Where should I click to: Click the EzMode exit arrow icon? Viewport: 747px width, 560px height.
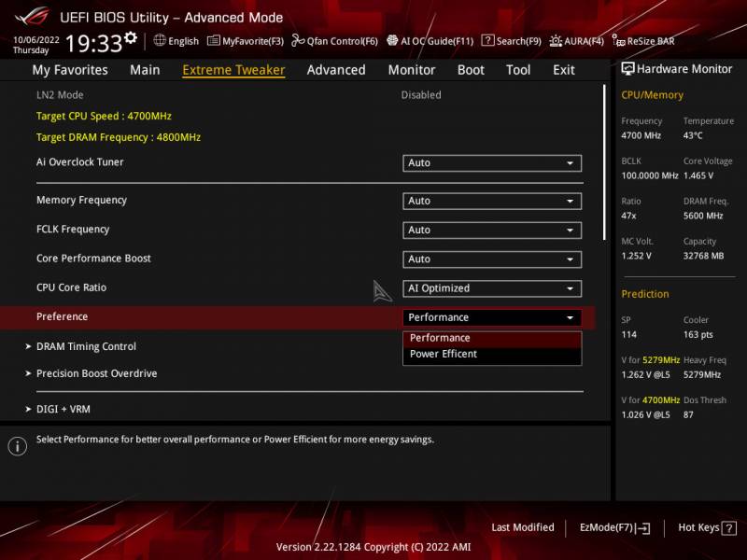643,528
